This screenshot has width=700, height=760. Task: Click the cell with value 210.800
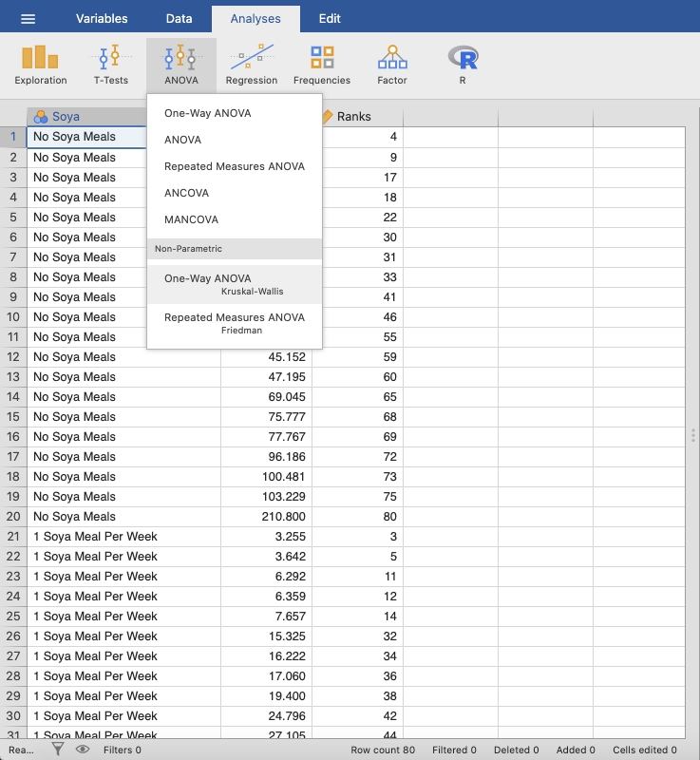267,516
